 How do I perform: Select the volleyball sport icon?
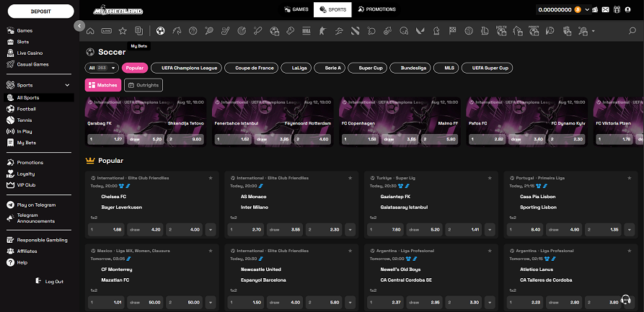[x=469, y=31]
